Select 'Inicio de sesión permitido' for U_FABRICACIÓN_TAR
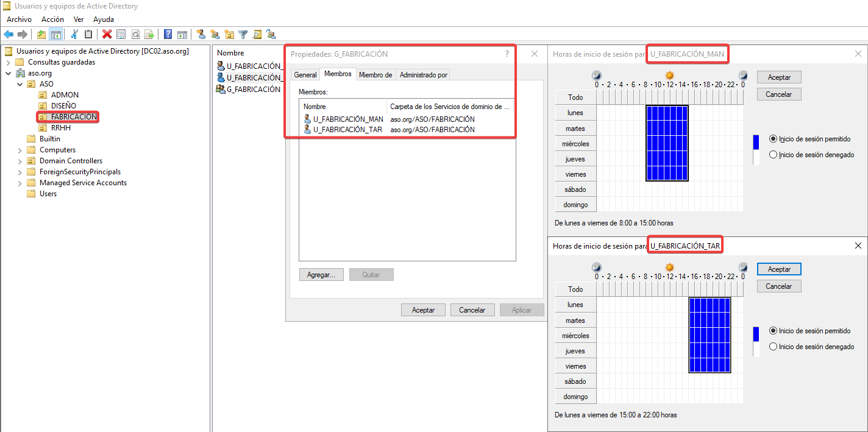868x432 pixels. 774,331
